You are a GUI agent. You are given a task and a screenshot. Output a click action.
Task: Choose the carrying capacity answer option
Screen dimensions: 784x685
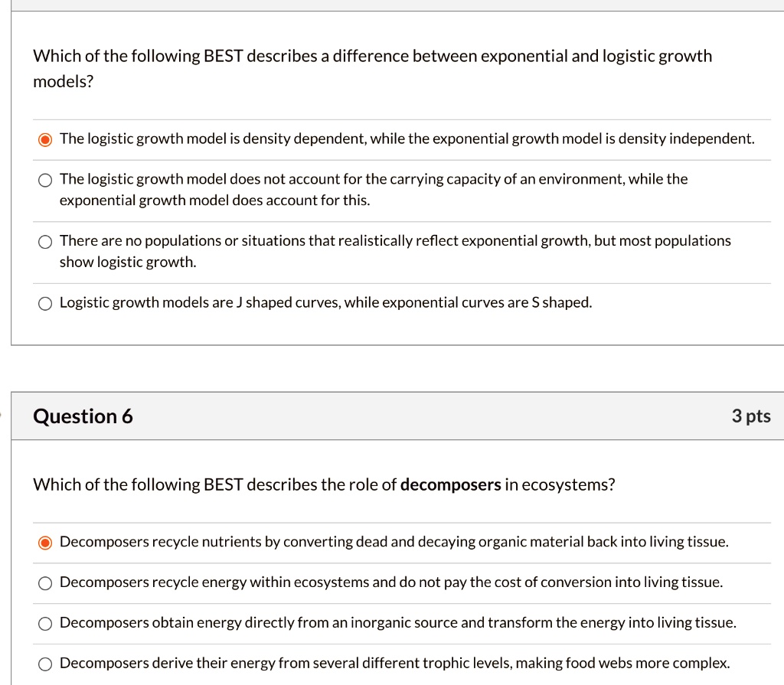[x=45, y=180]
